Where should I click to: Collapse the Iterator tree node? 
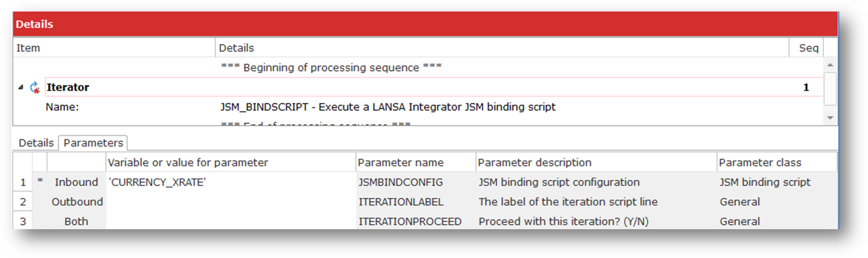pos(21,87)
